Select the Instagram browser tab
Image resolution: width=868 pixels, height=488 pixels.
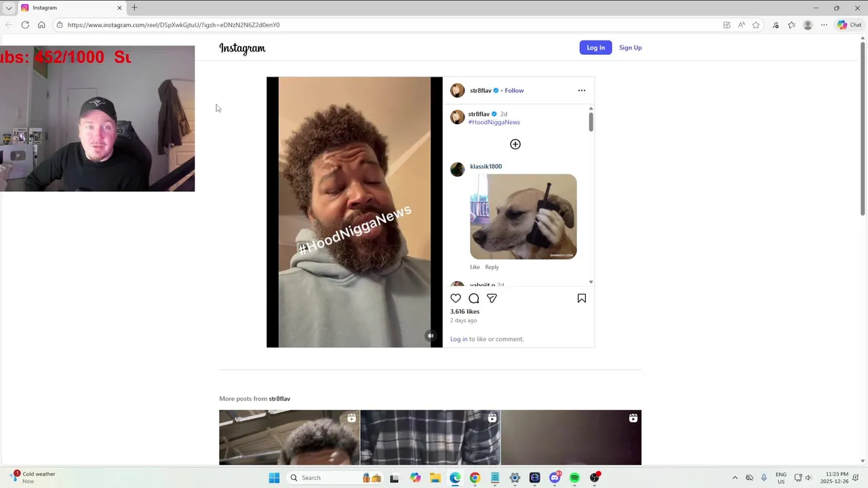point(71,8)
